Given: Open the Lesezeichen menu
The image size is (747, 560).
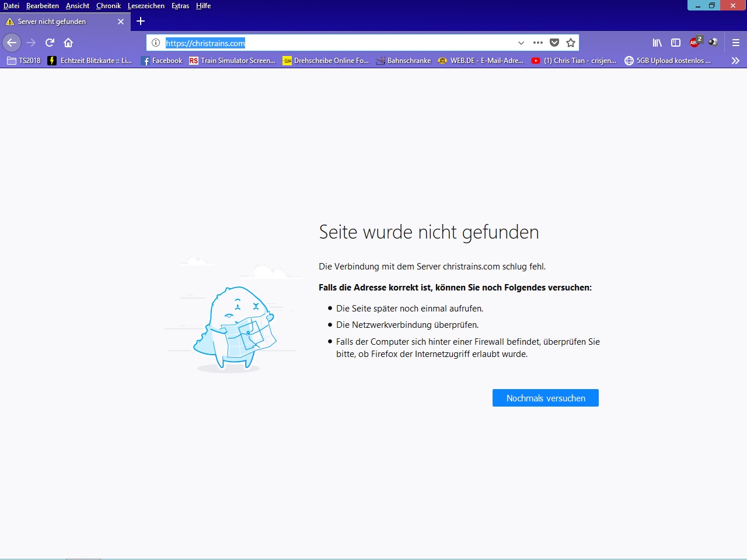Looking at the screenshot, I should (x=146, y=6).
